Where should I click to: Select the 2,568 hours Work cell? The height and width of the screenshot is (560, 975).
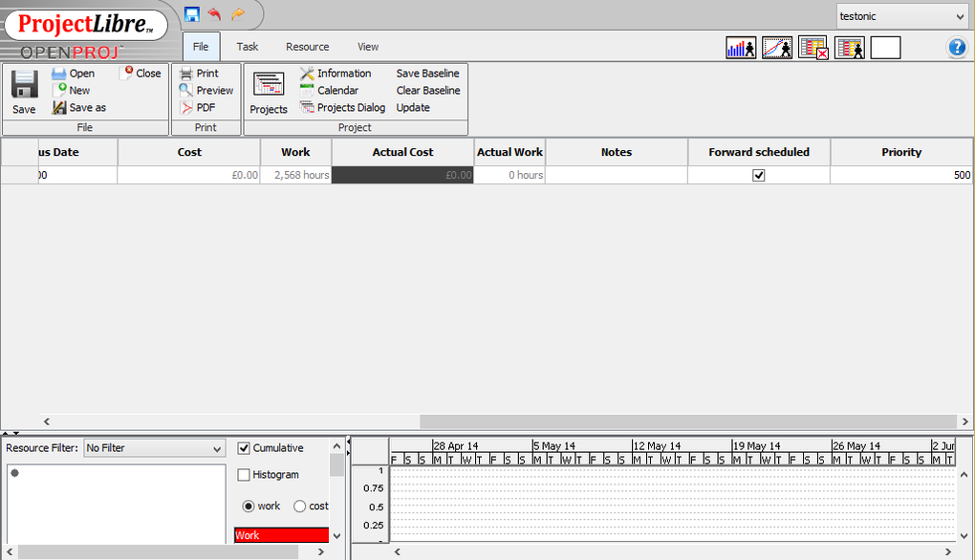[295, 175]
